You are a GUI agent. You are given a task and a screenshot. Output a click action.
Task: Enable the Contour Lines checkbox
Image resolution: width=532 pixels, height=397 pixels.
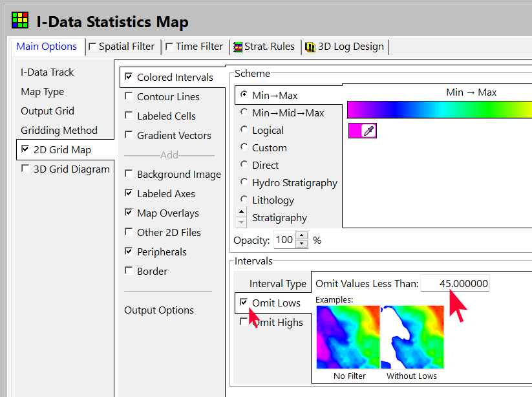[129, 97]
